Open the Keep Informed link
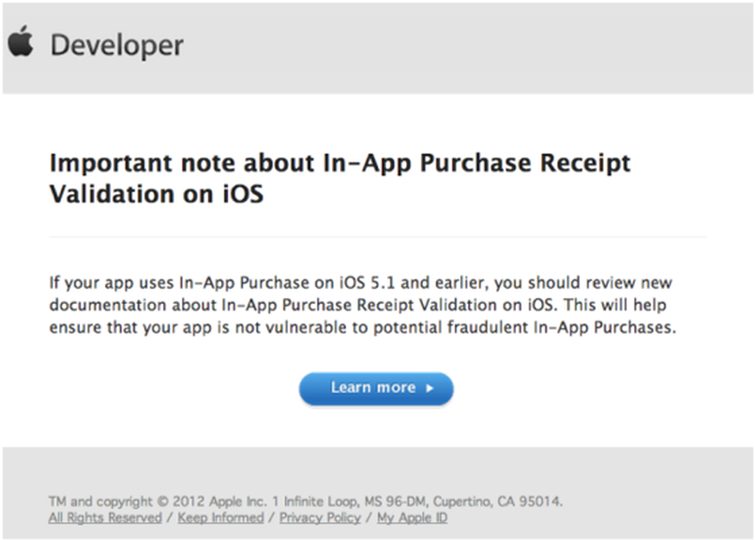This screenshot has width=756, height=540. [220, 518]
